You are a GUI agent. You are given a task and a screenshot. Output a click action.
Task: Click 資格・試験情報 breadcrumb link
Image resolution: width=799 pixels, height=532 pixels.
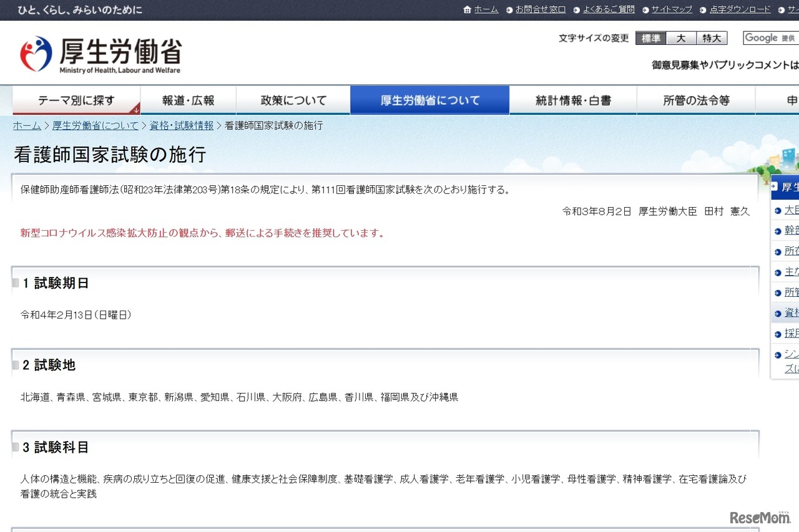point(181,125)
